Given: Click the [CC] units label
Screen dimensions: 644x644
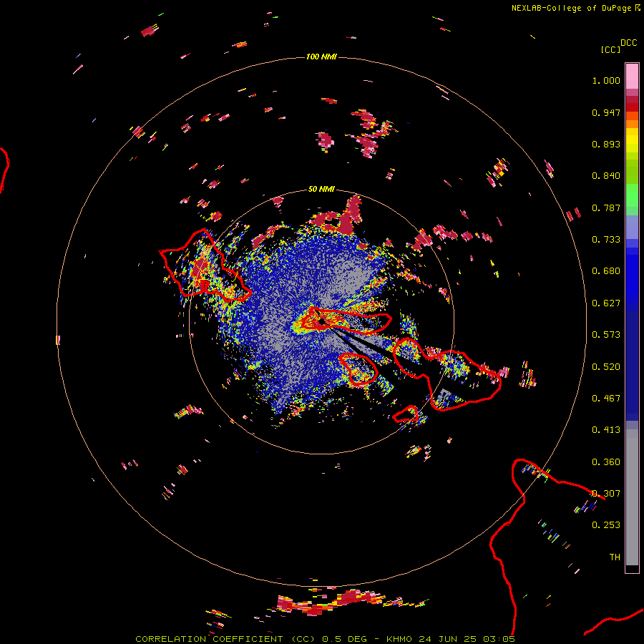Looking at the screenshot, I should click(610, 49).
